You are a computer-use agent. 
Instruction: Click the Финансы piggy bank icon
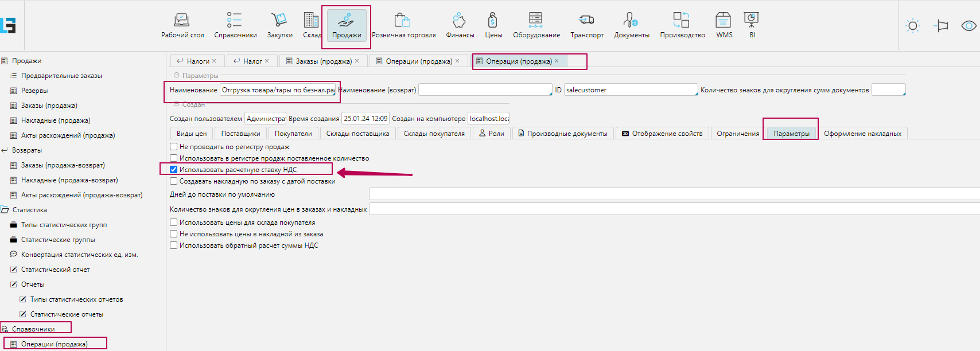tap(460, 20)
